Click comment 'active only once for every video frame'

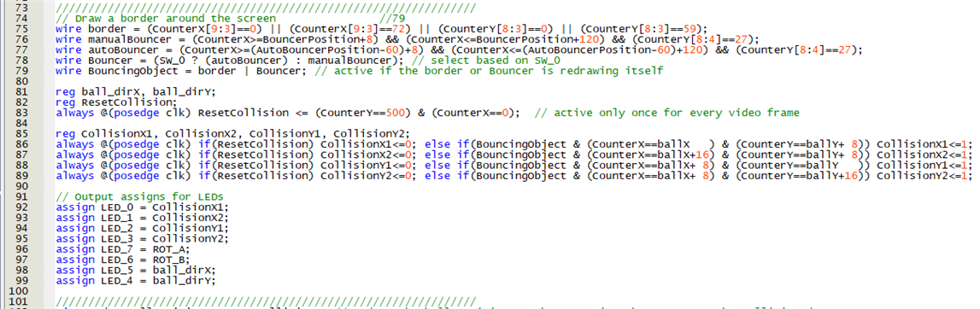click(x=667, y=113)
